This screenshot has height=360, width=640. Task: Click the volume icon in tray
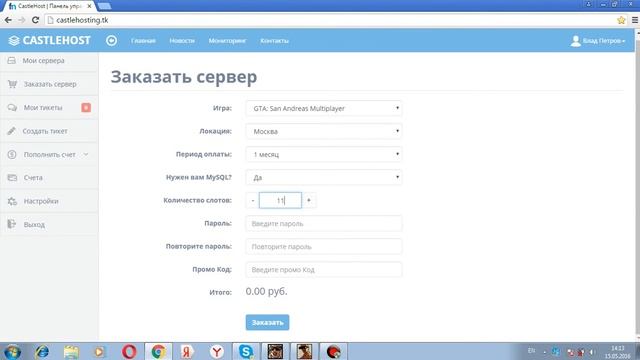[591, 352]
